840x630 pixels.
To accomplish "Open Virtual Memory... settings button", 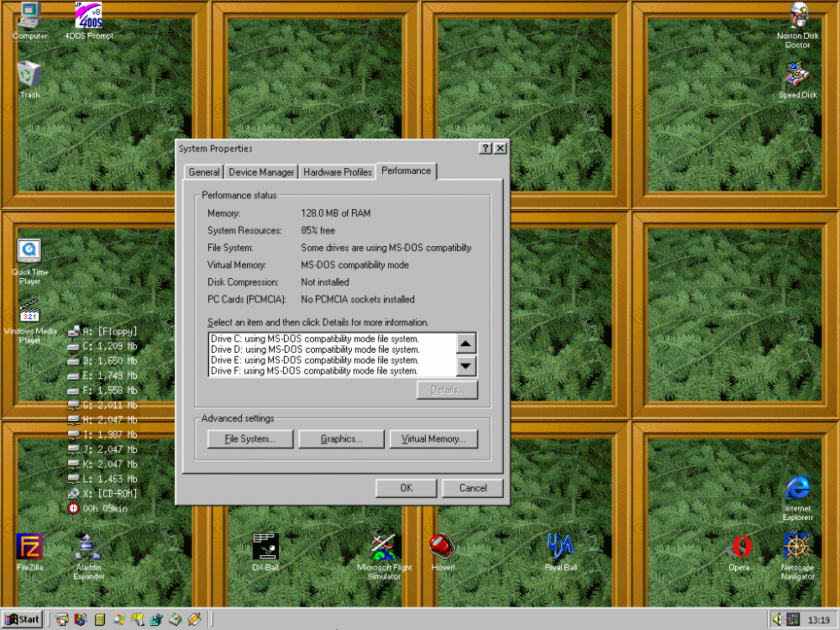I will 433,439.
